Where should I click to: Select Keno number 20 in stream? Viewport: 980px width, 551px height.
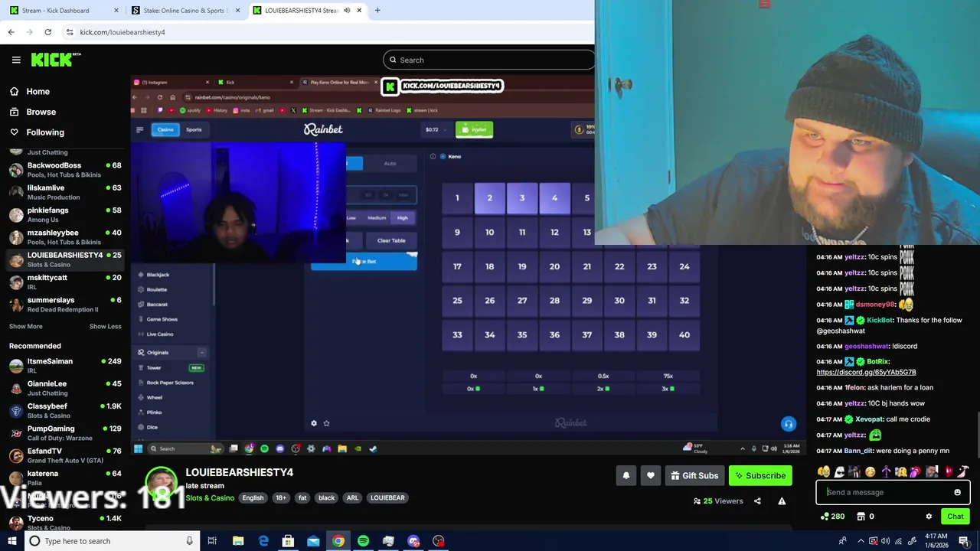click(554, 266)
